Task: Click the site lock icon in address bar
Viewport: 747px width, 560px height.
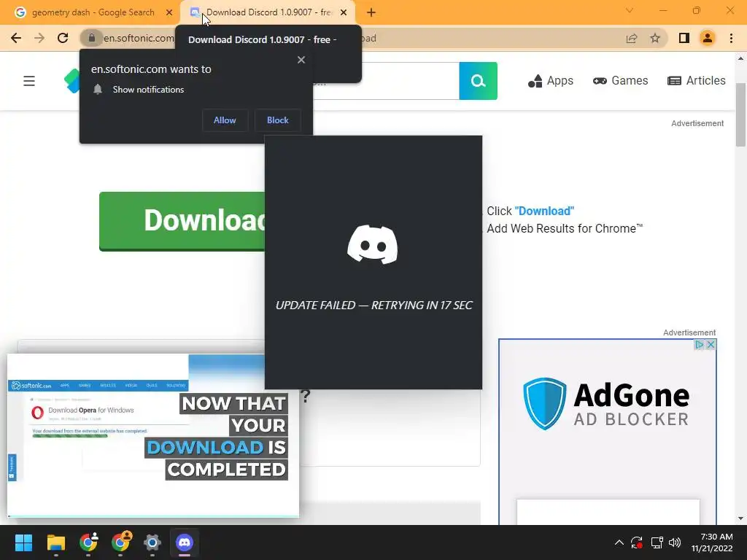Action: coord(92,38)
